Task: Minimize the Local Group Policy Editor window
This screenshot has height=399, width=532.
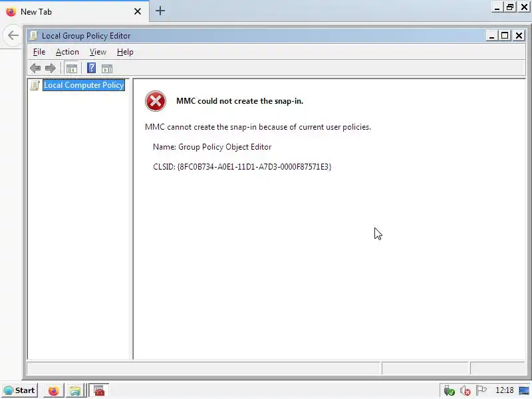Action: pos(491,36)
